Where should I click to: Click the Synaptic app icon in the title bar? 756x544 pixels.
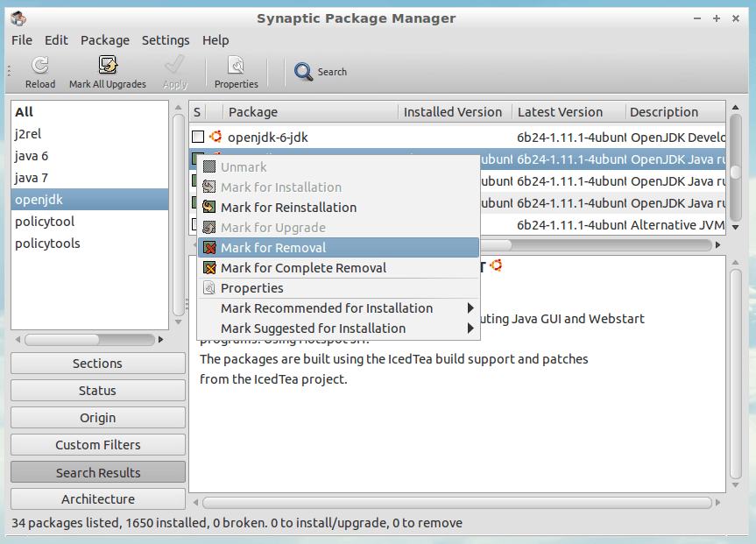18,18
